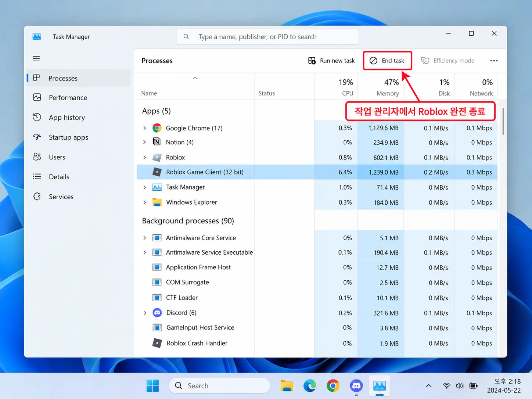Image resolution: width=532 pixels, height=399 pixels.
Task: Expand the Windows Explorer process group
Action: (x=145, y=202)
